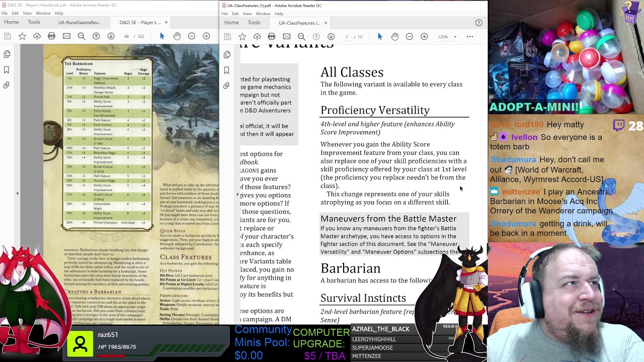Zoom in UA-ClassFeatures window
Viewport: 644px width, 362px height.
(424, 36)
